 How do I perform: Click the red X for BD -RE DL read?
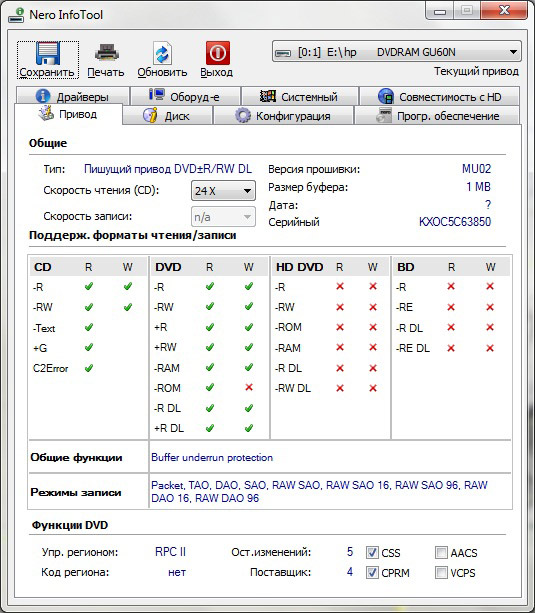coord(451,348)
